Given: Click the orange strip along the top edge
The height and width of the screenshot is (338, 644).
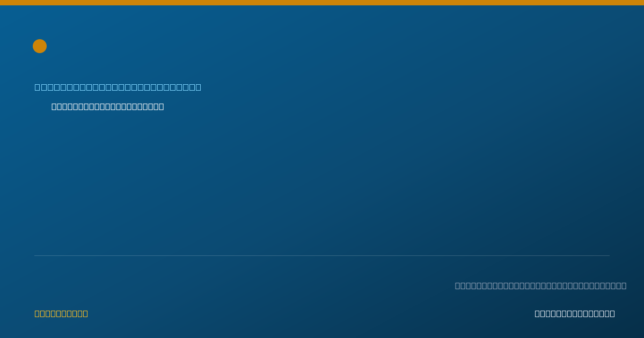Looking at the screenshot, I should pos(322,3).
